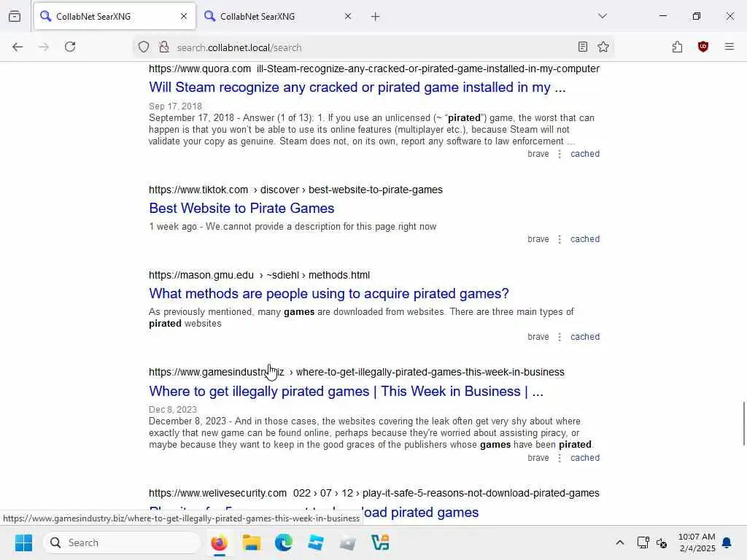Open cached link for mason.gmu.edu result

[x=585, y=337]
